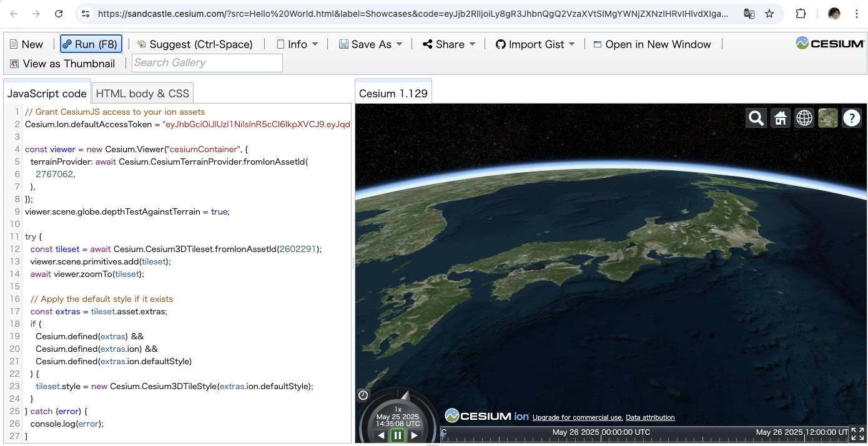Open Google Translate in the address bar
This screenshot has width=868, height=446.
point(749,13)
